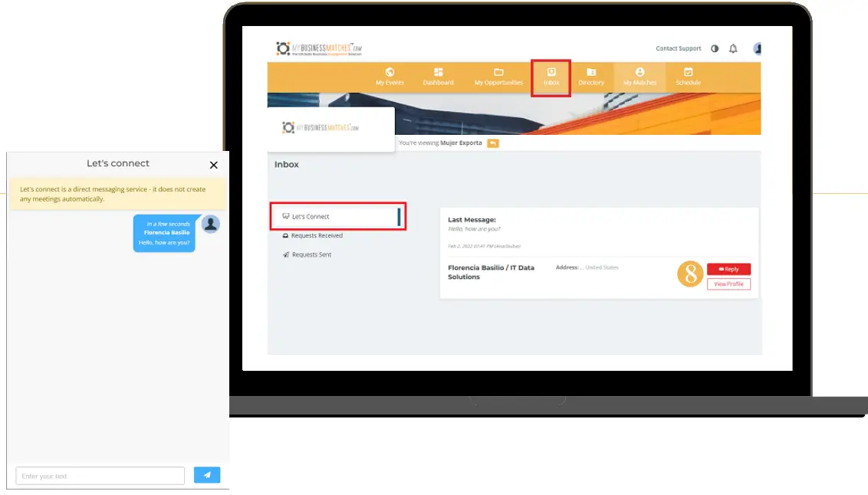The height and width of the screenshot is (495, 868).
Task: Open the Requests Received inbox folder
Action: click(313, 235)
